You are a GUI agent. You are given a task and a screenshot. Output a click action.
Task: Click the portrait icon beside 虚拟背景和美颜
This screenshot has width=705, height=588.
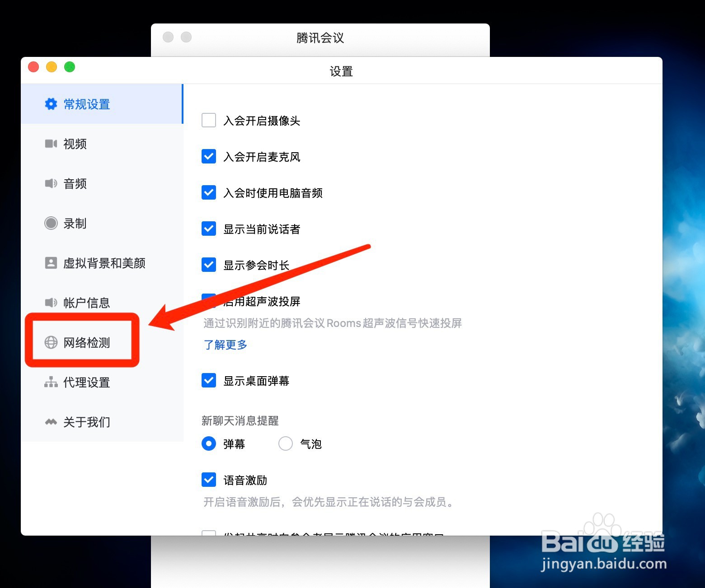pyautogui.click(x=51, y=263)
